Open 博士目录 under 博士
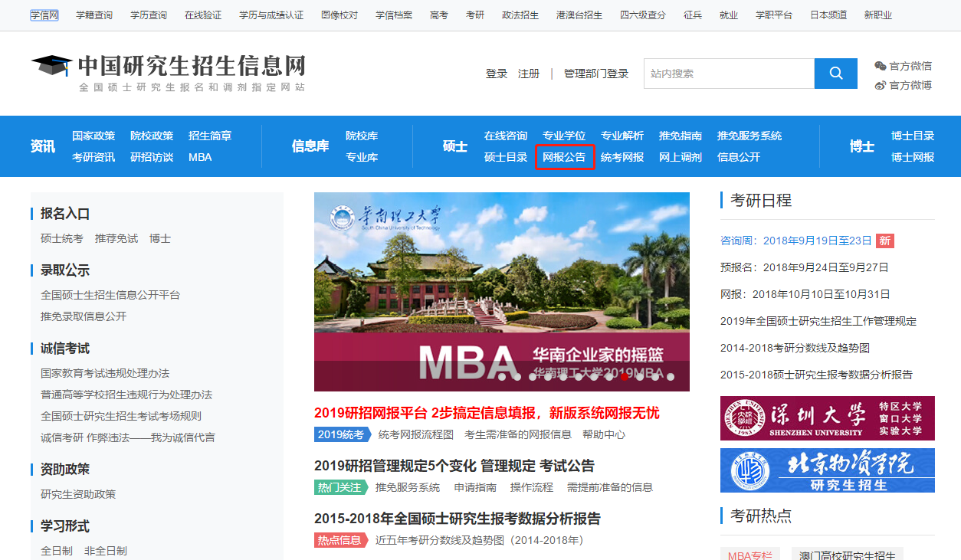The width and height of the screenshot is (961, 560). tap(913, 136)
